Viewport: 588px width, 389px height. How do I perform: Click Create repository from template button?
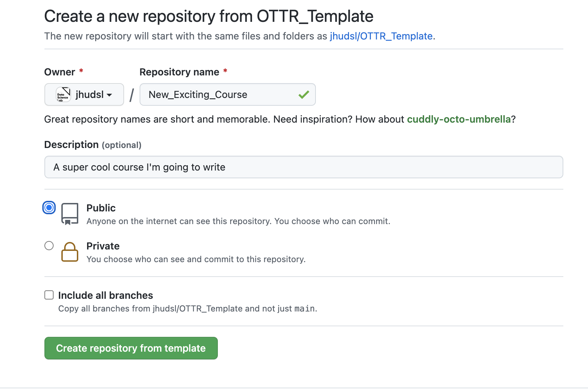(131, 348)
